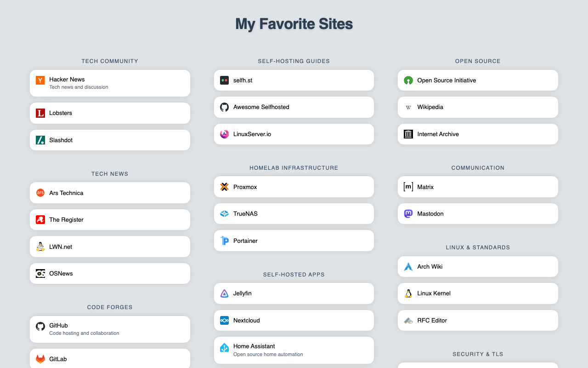Click the Matrix [m] icon

pyautogui.click(x=408, y=187)
